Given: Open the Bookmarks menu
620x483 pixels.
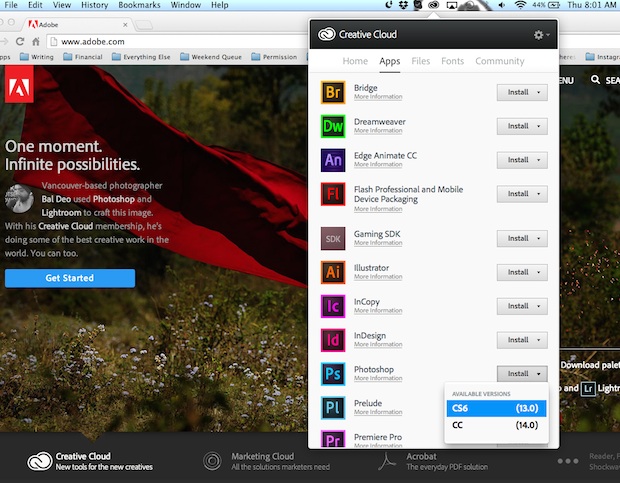Looking at the screenshot, I should [139, 5].
